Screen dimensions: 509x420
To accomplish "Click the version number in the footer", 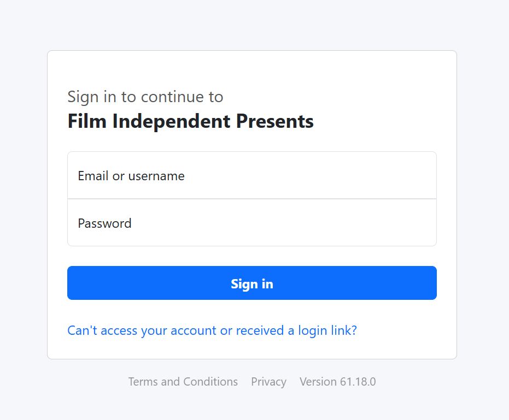I will click(x=358, y=382).
